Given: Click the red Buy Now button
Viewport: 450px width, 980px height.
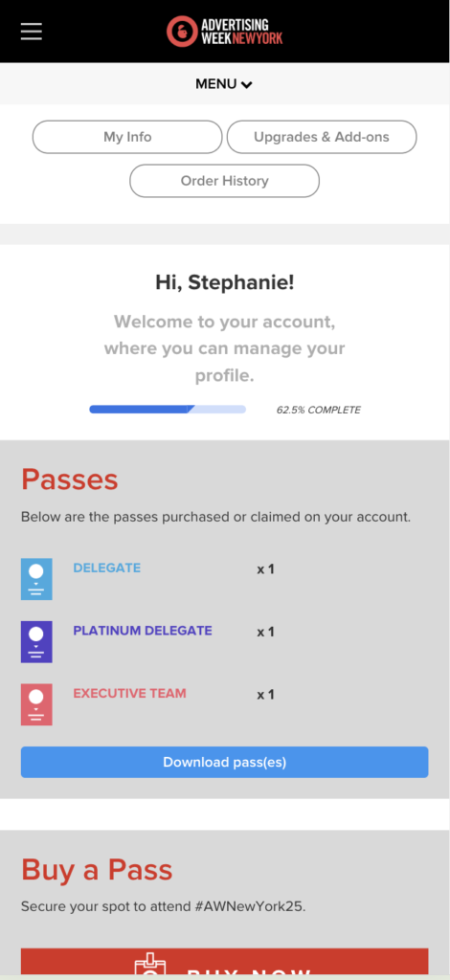Looking at the screenshot, I should 224,964.
